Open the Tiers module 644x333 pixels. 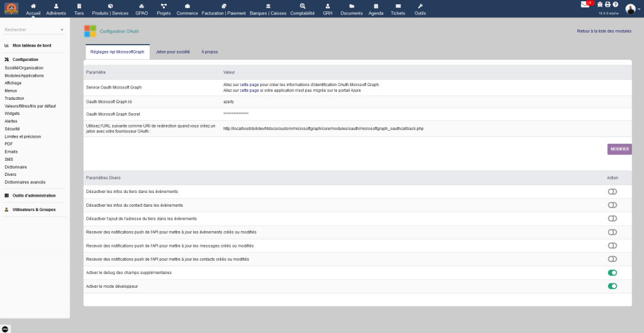click(x=79, y=9)
